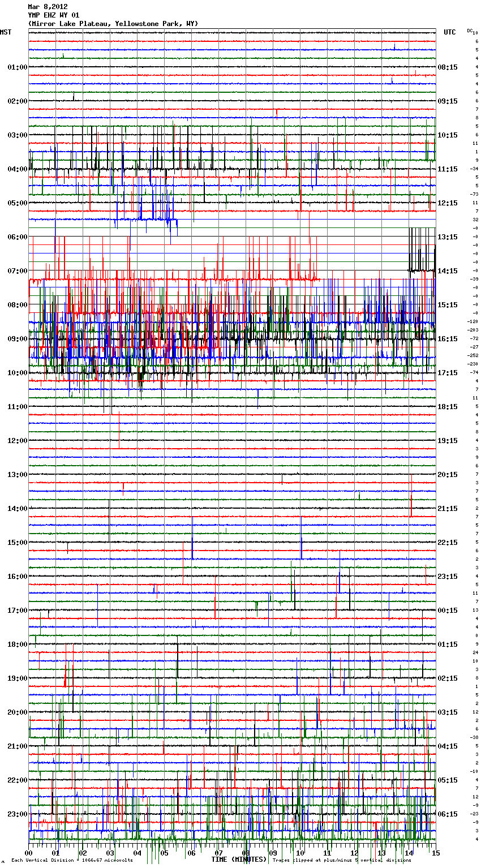
Task: Click the UTC time label "12:15"
Action: 448,203
